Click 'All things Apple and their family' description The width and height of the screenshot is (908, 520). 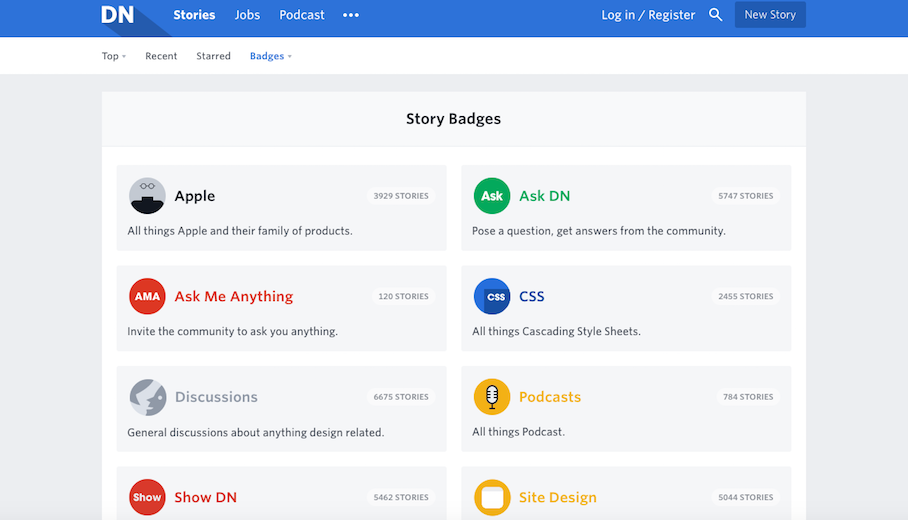pos(240,230)
